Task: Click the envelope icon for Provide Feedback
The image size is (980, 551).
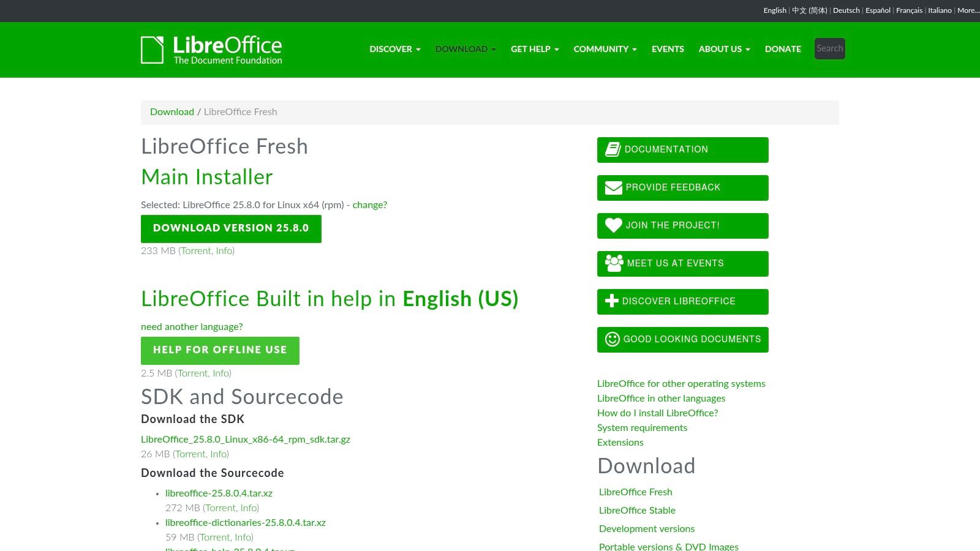Action: (x=613, y=187)
